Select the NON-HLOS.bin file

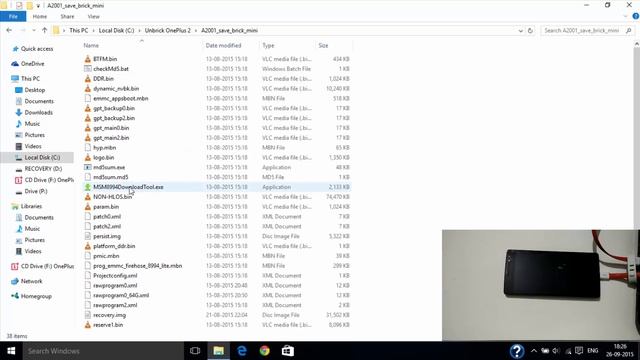point(113,197)
